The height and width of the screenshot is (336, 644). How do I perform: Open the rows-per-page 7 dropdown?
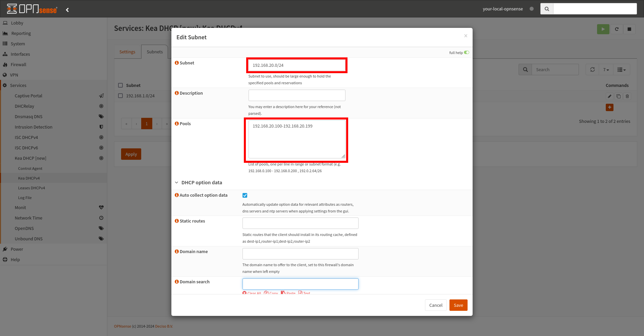(x=606, y=69)
